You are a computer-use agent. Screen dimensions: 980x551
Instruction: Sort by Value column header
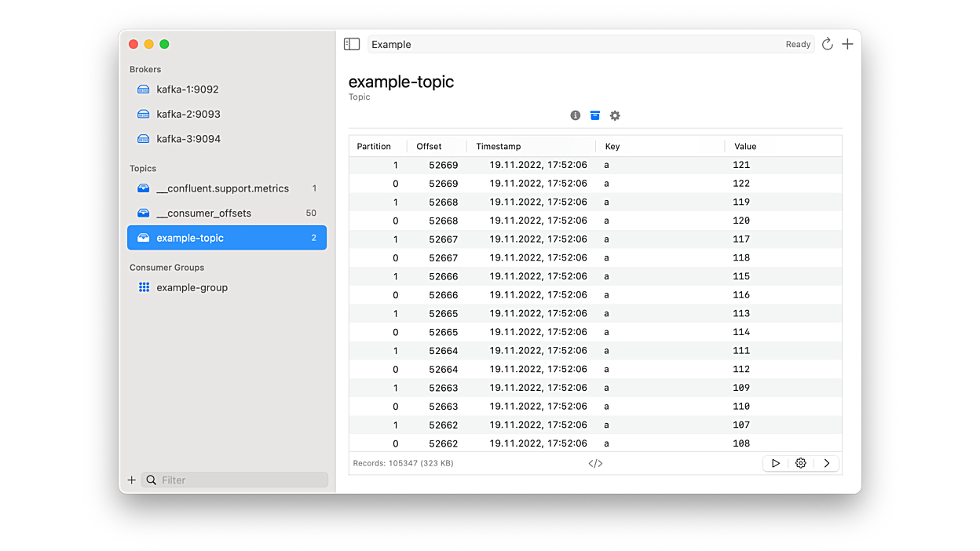783,146
